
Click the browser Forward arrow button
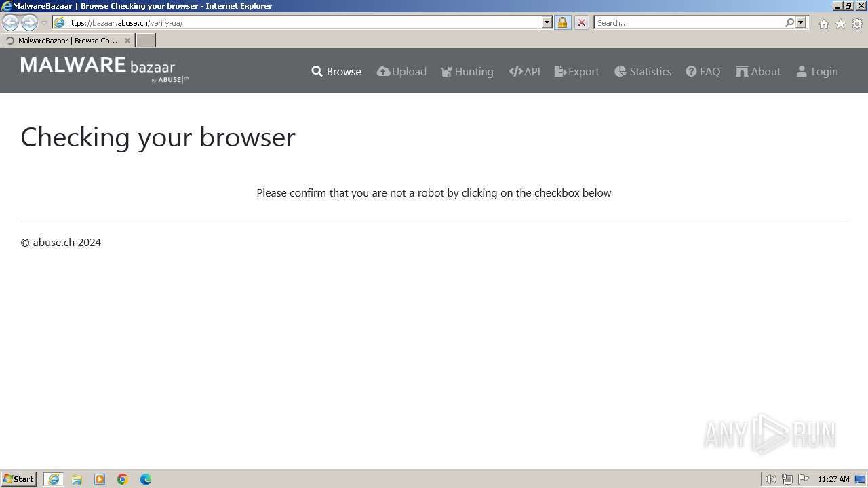(29, 22)
